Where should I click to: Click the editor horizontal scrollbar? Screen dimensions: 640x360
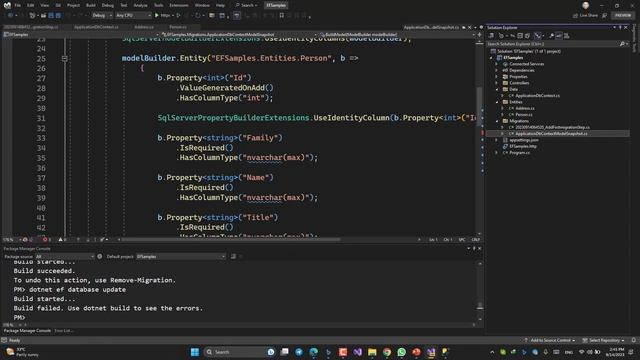click(231, 240)
